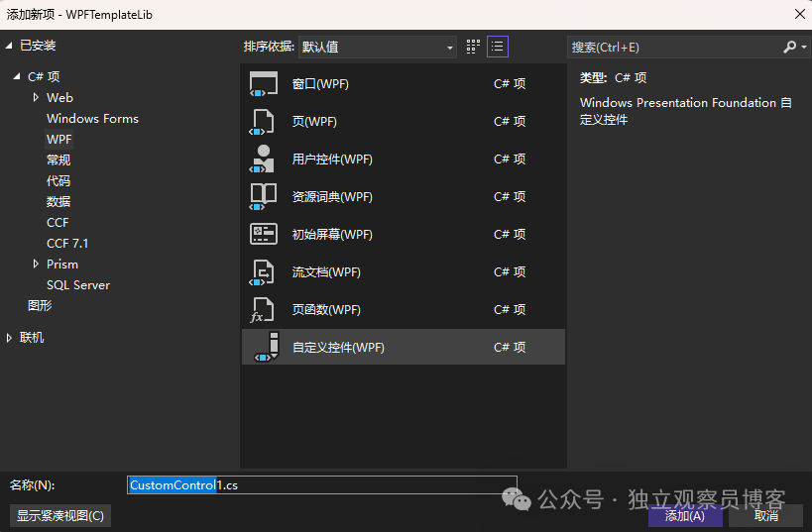Click the 取消 cancel button

[x=766, y=515]
